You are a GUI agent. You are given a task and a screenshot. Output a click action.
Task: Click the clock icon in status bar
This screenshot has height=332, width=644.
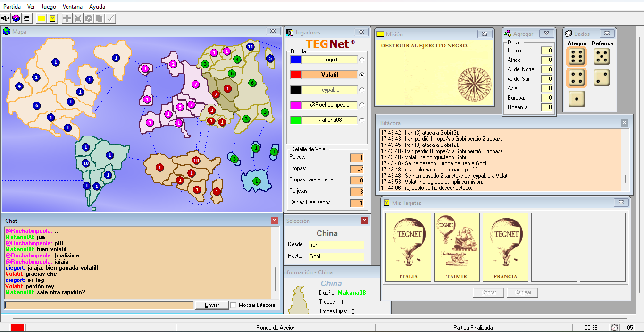click(x=614, y=328)
